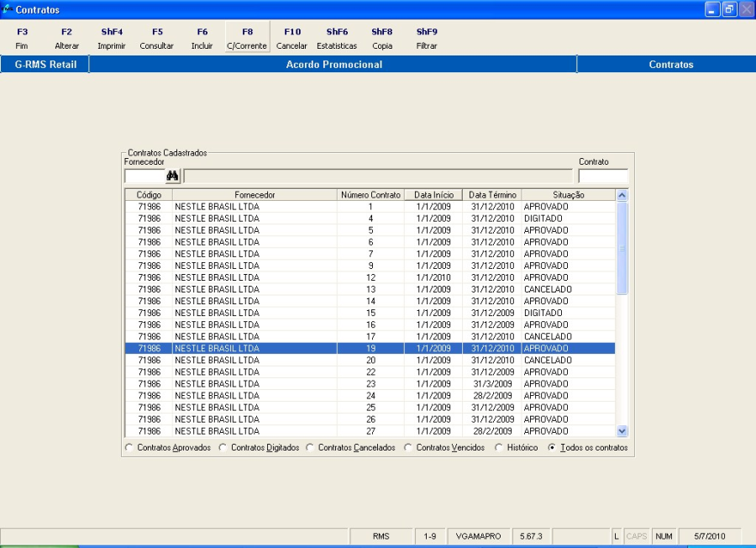Open F8 C/Corrente toolbar button
Screen dimensions: 756x548
247,39
